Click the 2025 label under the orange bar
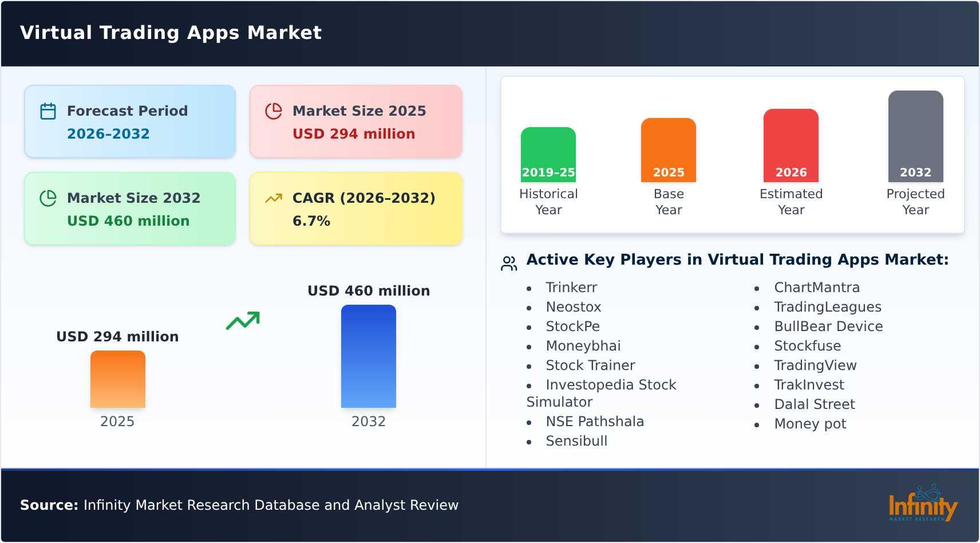This screenshot has width=980, height=543. pos(117,422)
